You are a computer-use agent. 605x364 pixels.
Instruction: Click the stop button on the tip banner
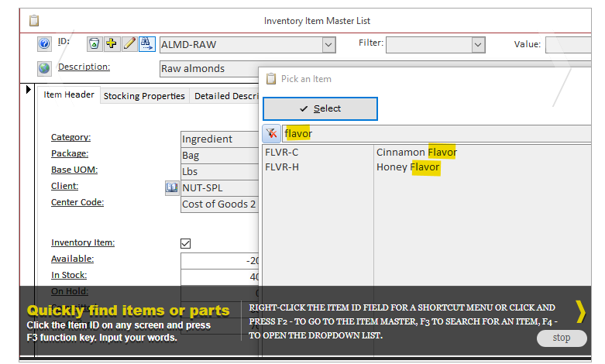(561, 338)
